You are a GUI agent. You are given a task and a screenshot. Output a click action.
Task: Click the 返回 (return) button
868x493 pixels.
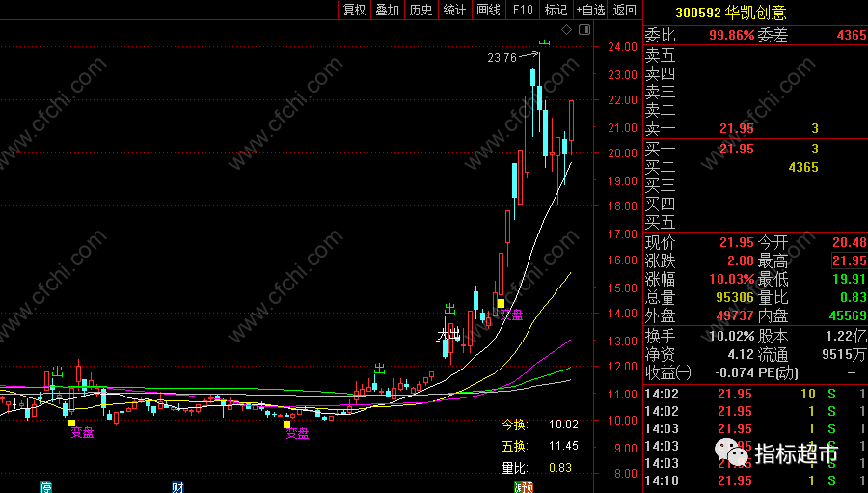624,10
